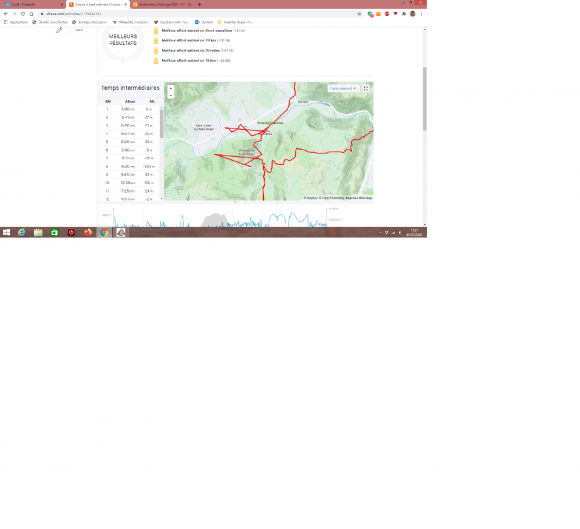This screenshot has height=529, width=580.
Task: Click the taskbar clock
Action: click(414, 233)
